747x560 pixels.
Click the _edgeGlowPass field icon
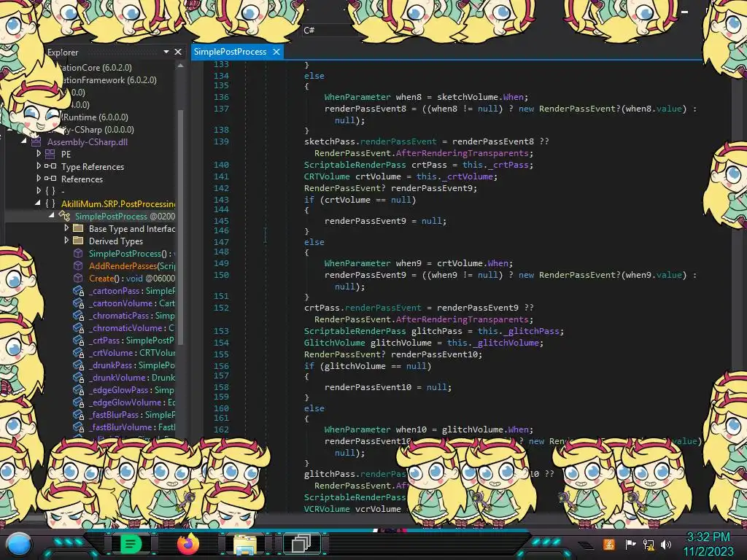click(x=79, y=389)
